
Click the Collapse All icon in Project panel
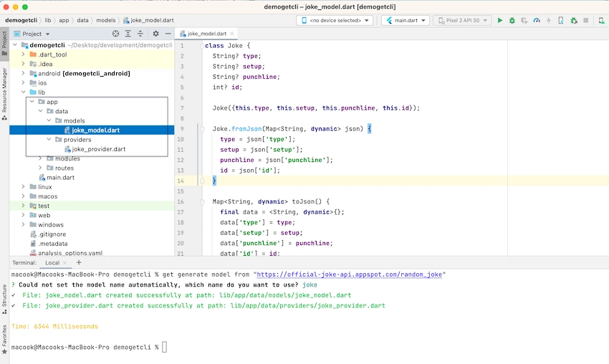point(140,34)
